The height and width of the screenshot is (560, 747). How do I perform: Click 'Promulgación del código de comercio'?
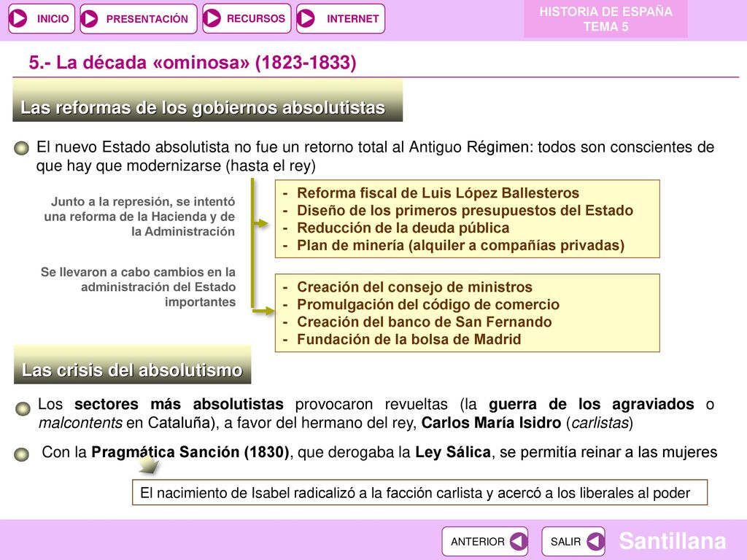coord(428,304)
